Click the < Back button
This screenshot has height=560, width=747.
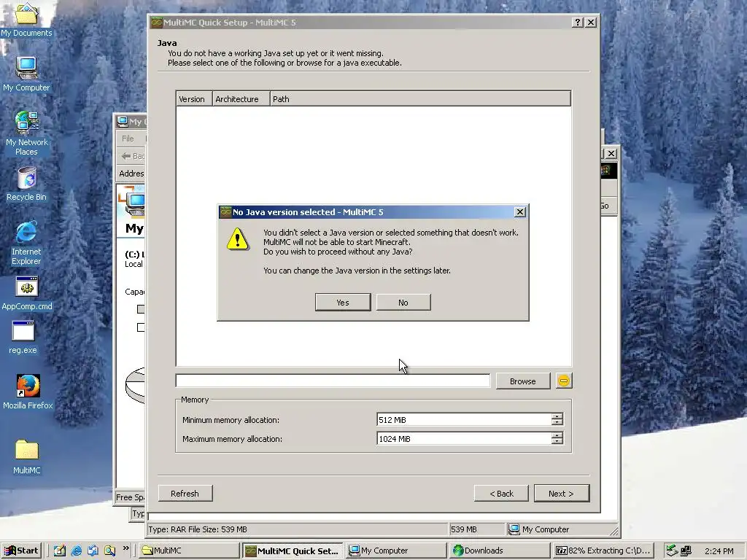pyautogui.click(x=501, y=494)
